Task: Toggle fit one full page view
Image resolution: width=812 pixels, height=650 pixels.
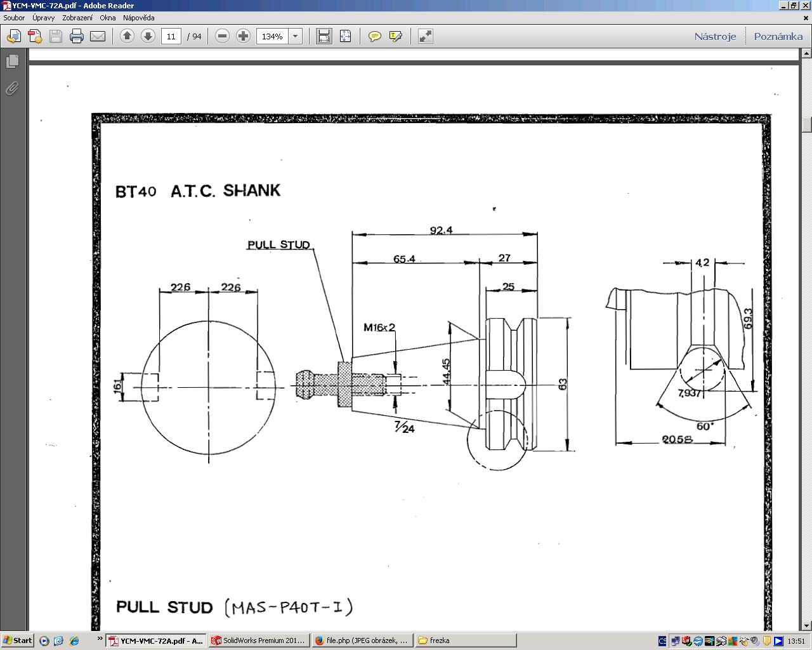Action: pyautogui.click(x=345, y=36)
